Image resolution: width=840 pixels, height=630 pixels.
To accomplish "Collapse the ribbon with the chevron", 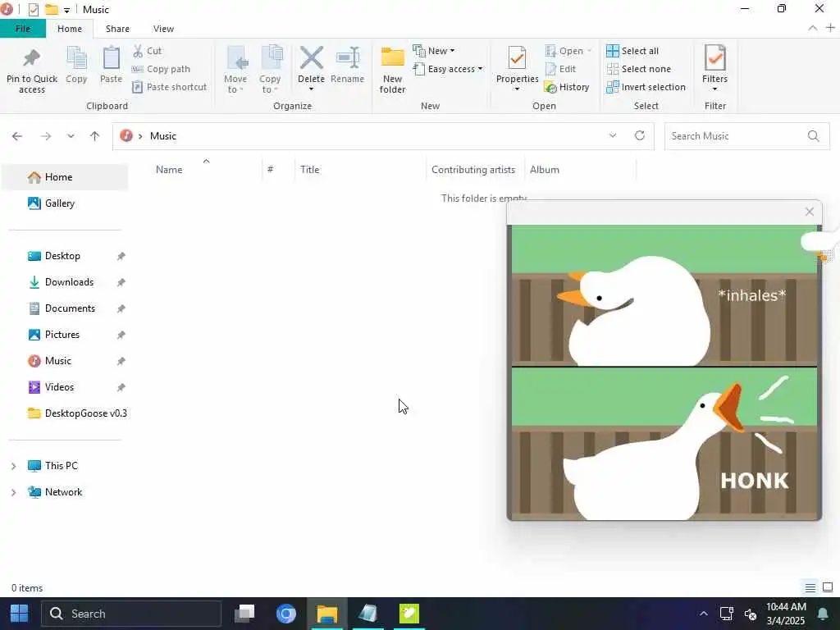I will point(812,29).
